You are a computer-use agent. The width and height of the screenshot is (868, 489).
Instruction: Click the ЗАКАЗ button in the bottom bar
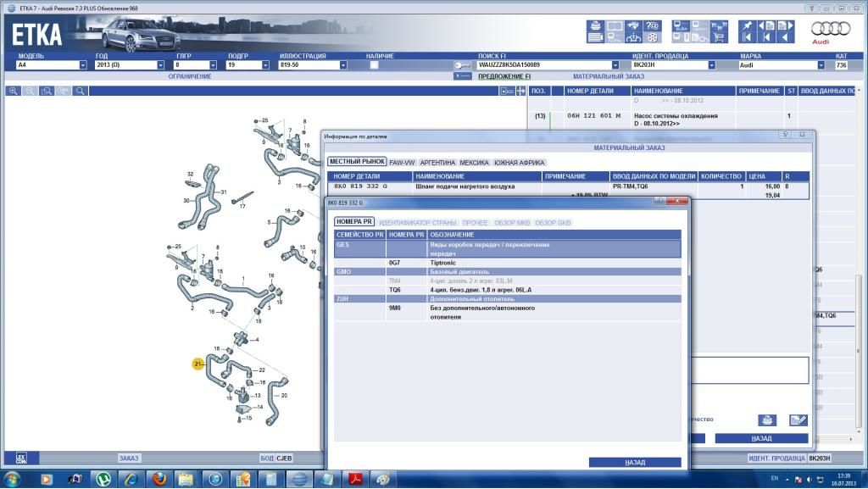[x=129, y=458]
